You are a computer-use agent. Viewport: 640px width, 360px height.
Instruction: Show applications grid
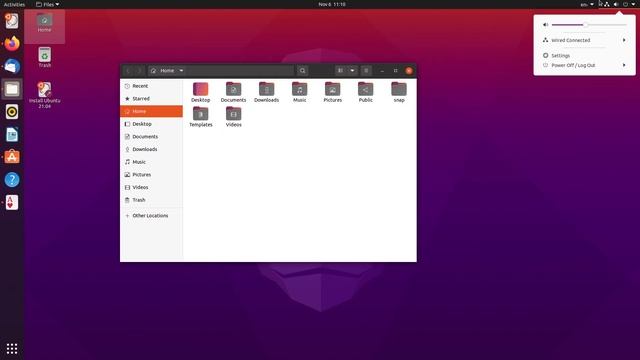12,348
